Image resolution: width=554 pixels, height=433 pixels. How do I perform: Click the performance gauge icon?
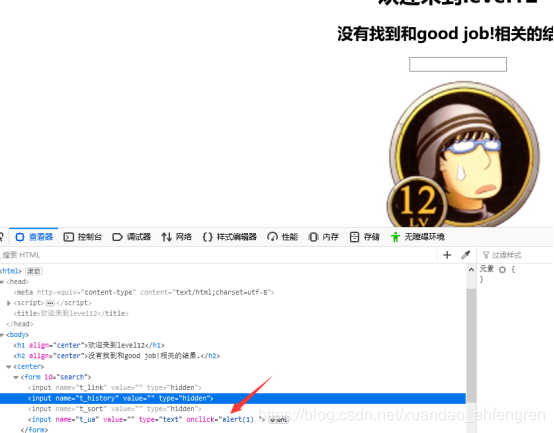[272, 237]
